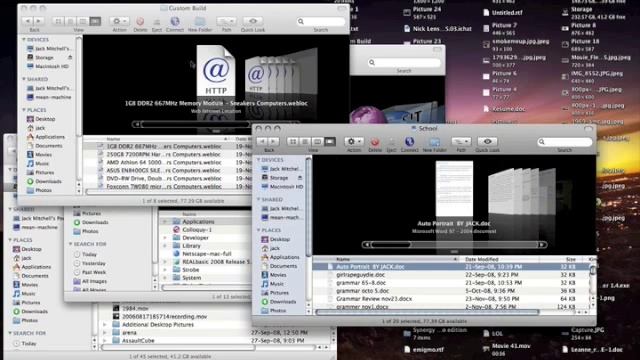
Task: Collapse PLACES section in Custom Build sidebar
Action: 24,110
